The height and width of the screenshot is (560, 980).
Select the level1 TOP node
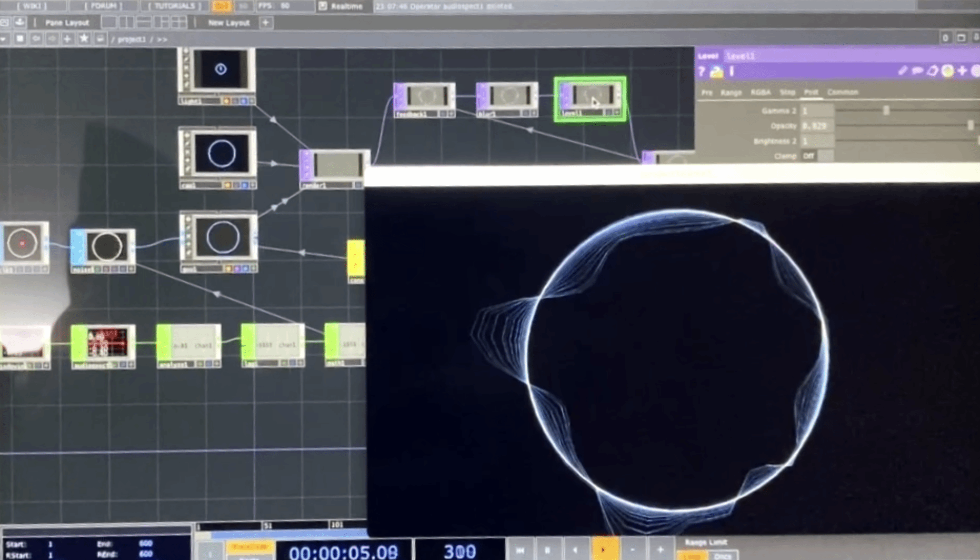(590, 98)
